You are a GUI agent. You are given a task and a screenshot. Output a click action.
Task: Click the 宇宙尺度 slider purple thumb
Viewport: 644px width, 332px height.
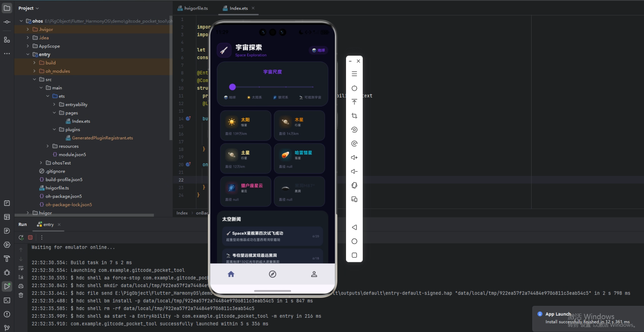232,87
